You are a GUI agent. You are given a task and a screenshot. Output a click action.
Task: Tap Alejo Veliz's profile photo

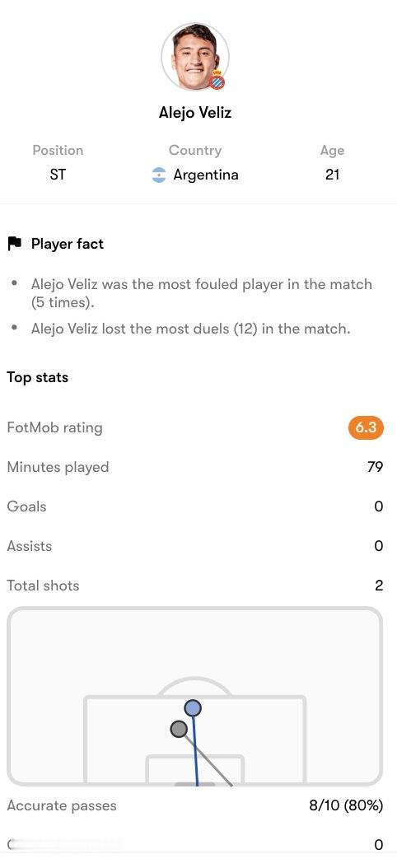click(x=195, y=57)
